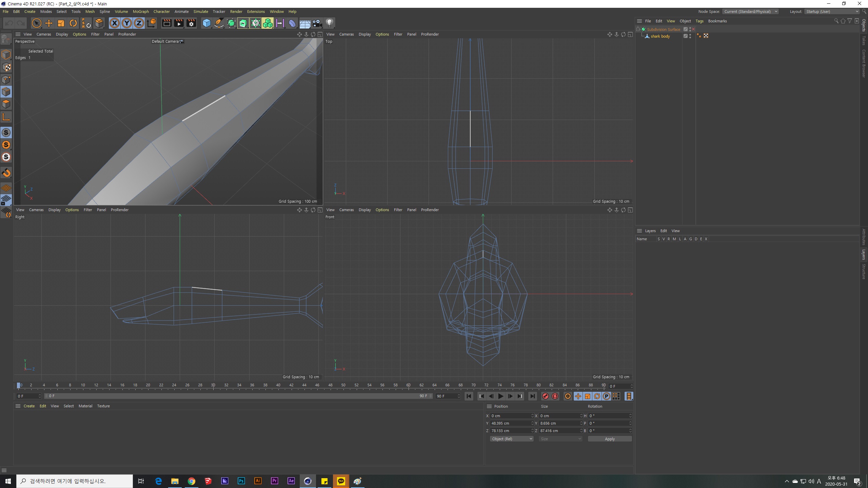Open the Perspective viewport hamburger menu

[x=18, y=34]
